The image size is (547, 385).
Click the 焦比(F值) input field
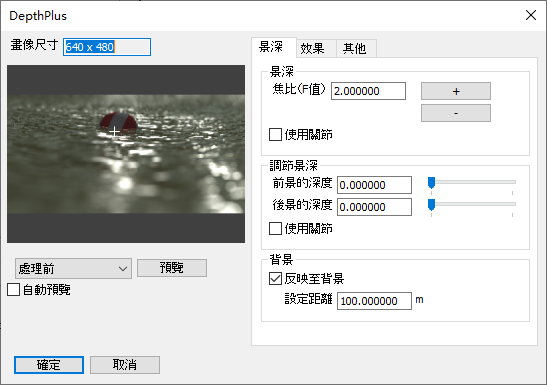click(x=368, y=91)
